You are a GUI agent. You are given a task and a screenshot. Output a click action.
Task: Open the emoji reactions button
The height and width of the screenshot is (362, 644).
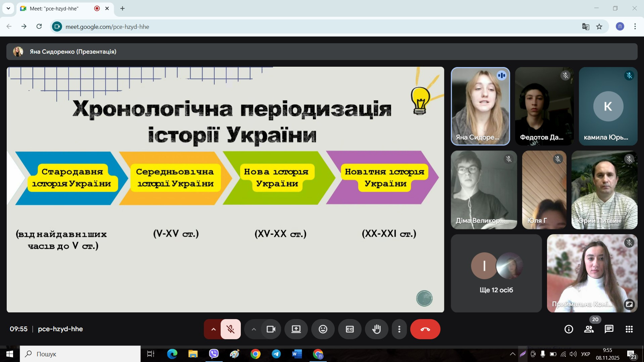click(323, 329)
